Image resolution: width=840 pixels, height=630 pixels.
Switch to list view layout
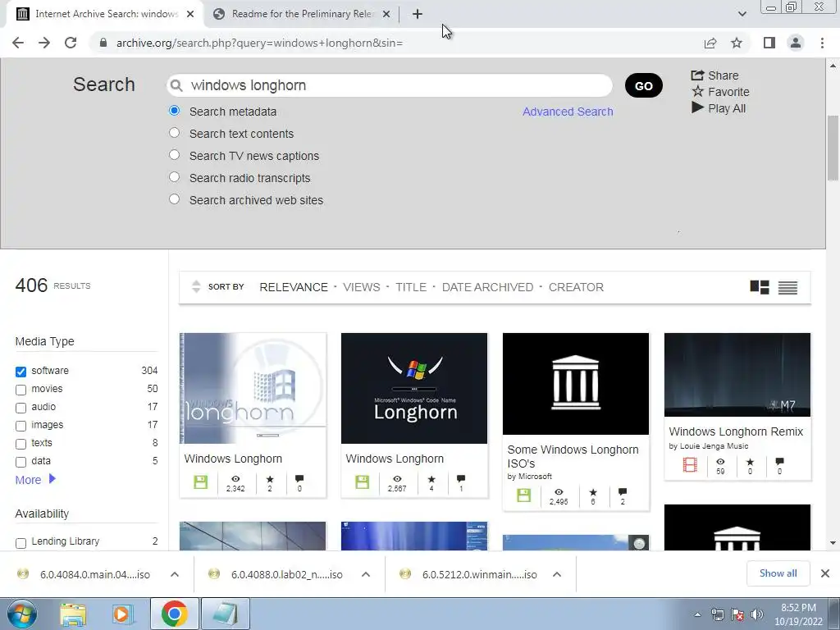tap(787, 288)
